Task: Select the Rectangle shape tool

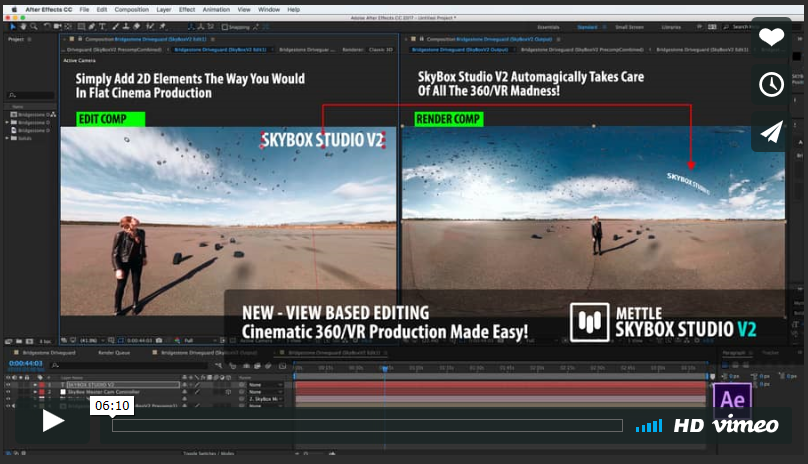Action: [x=81, y=26]
